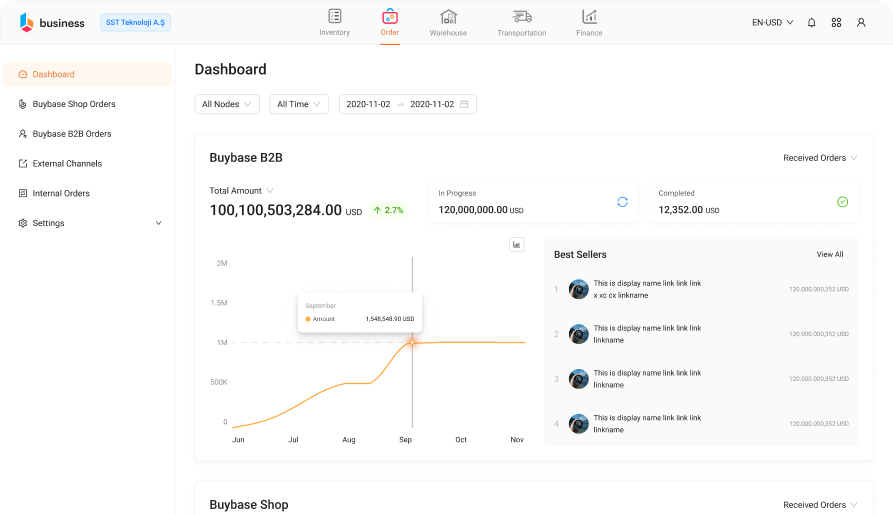
Task: Click the start date 2020-11-02 field
Action: pos(368,104)
